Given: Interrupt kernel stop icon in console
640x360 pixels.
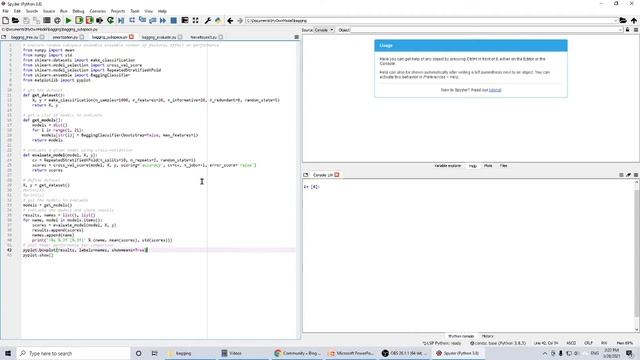Looking at the screenshot, I should [x=621, y=175].
